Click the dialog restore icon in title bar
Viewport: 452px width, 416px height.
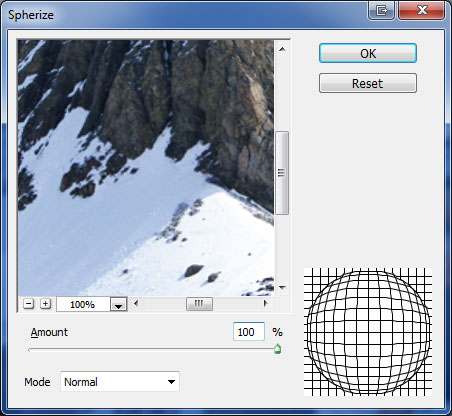coord(382,10)
